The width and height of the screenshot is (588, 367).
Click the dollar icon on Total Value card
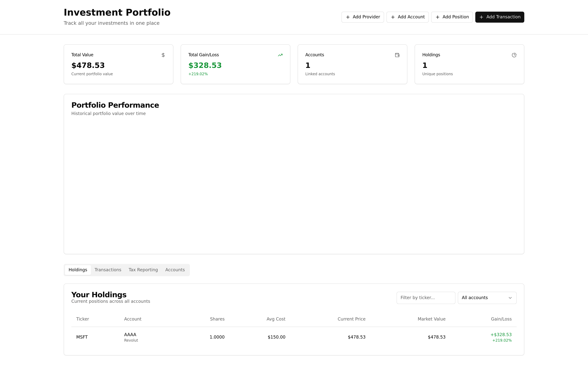(163, 55)
